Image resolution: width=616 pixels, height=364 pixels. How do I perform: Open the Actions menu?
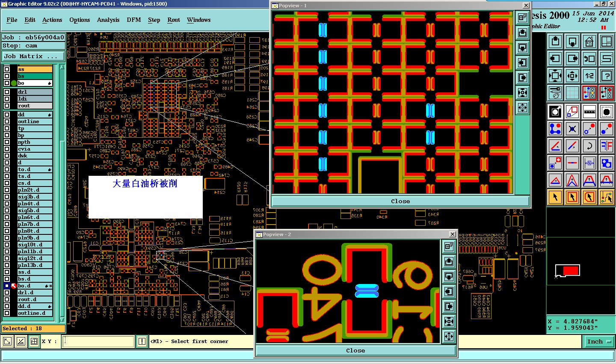[x=52, y=20]
